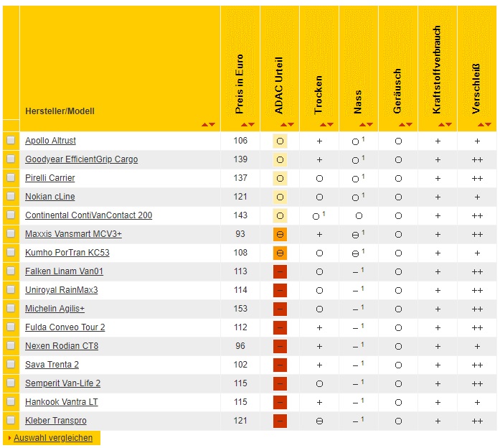Open Continental ContiVanContact 200 link
Image resolution: width=500 pixels, height=448 pixels.
pyautogui.click(x=89, y=215)
